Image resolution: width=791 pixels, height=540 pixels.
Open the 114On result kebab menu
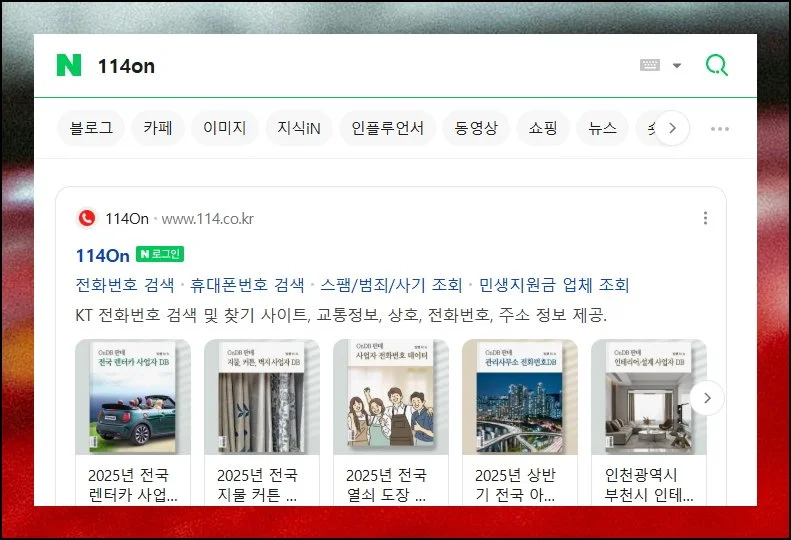click(705, 218)
